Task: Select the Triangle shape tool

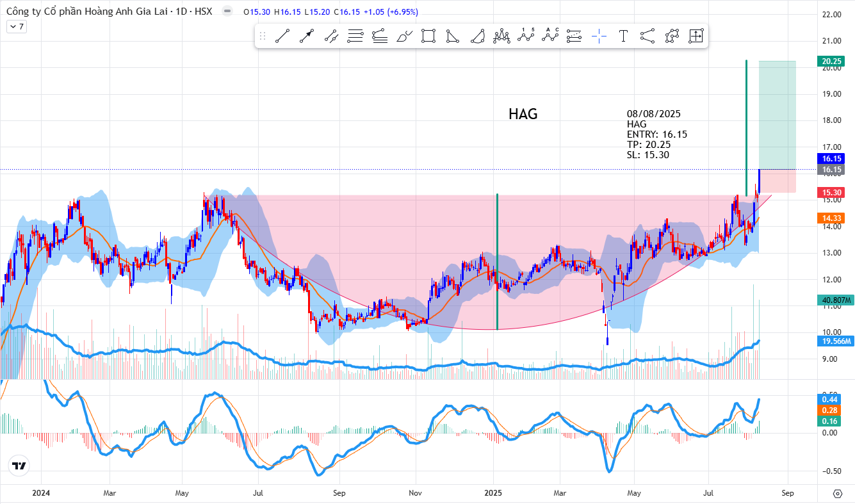Action: pos(453,37)
